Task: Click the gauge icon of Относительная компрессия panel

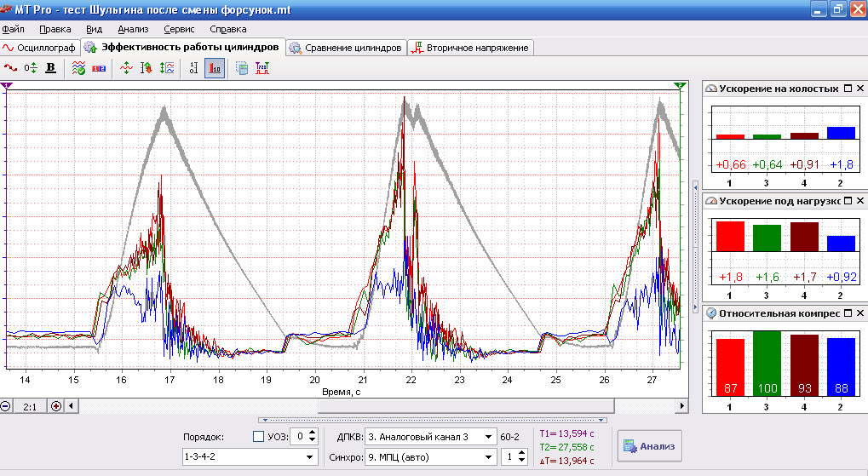Action: point(711,313)
